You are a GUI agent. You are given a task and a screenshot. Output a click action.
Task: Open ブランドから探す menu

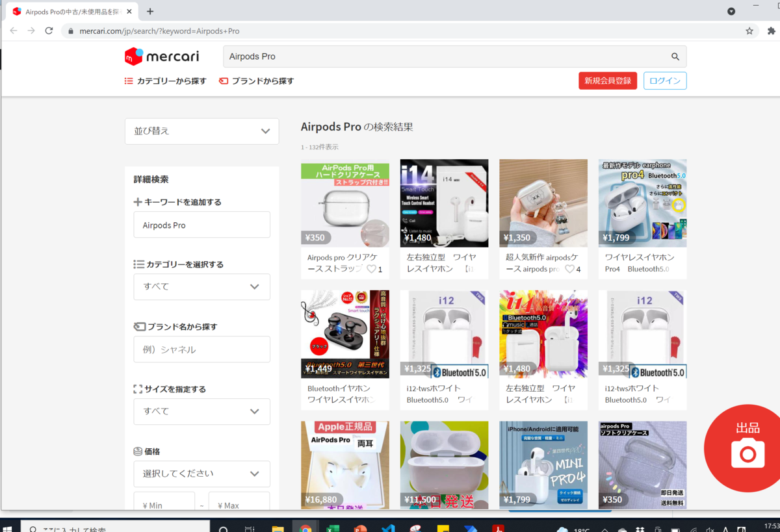[257, 81]
